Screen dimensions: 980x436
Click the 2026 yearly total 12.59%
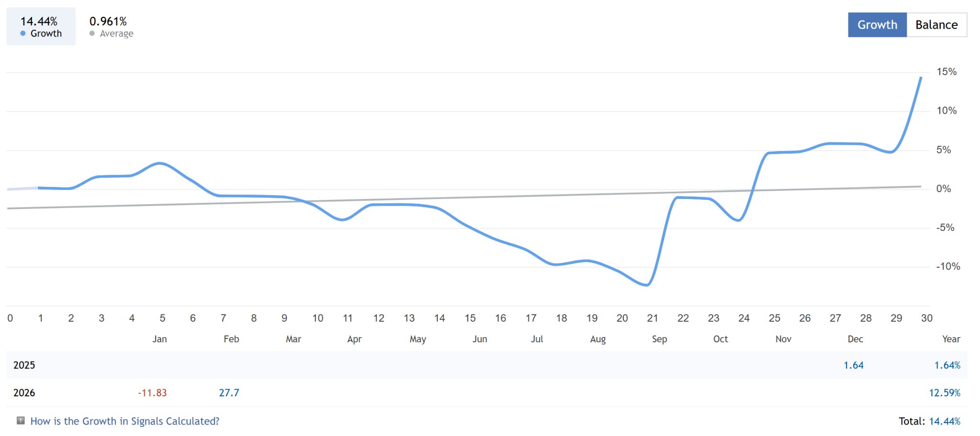pyautogui.click(x=944, y=393)
